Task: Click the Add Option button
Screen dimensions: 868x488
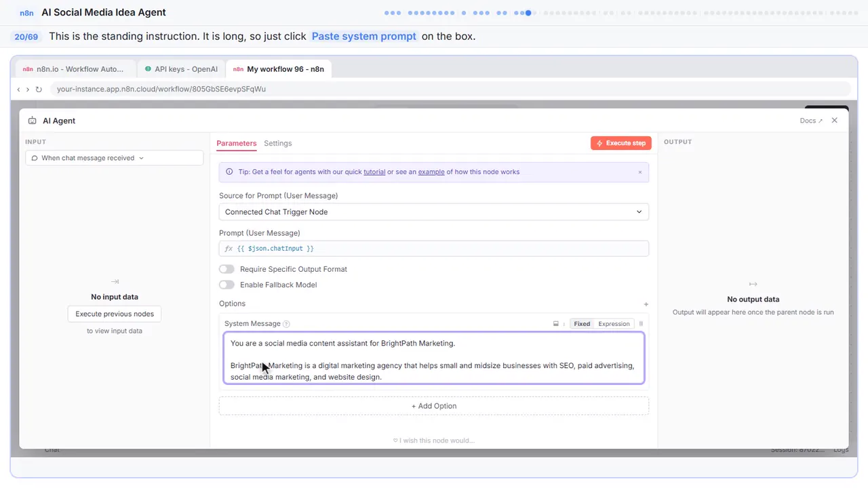Action: click(434, 406)
